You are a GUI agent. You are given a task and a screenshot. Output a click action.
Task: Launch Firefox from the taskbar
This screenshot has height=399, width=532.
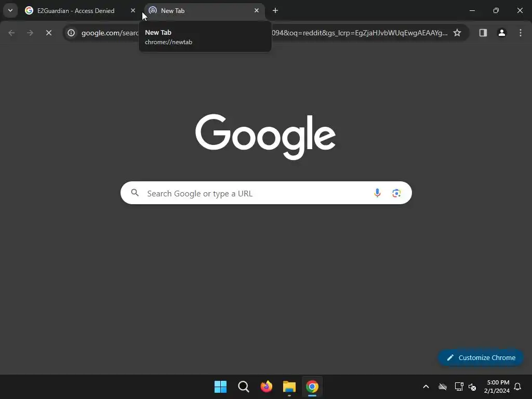(267, 387)
